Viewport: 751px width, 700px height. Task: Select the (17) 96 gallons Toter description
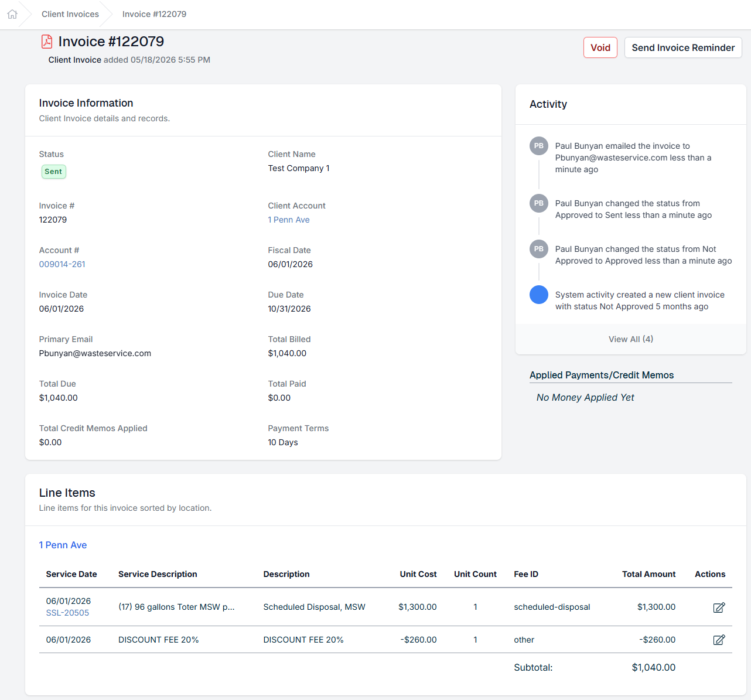click(176, 607)
